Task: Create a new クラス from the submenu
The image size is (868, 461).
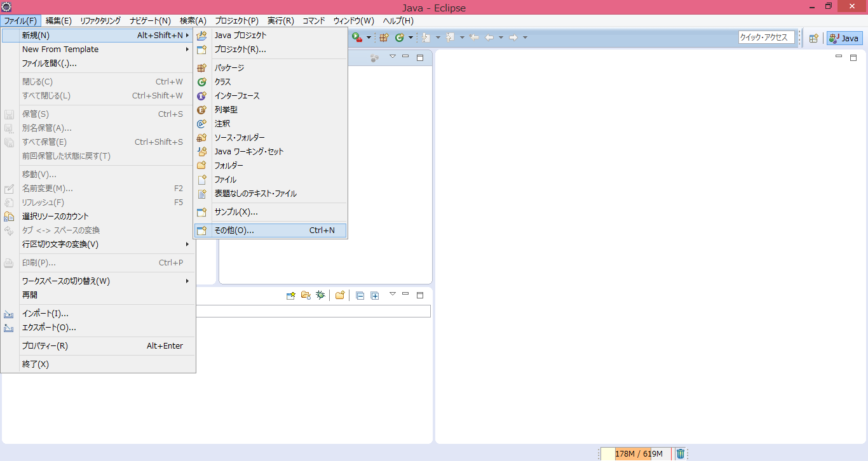Action: 271,82
